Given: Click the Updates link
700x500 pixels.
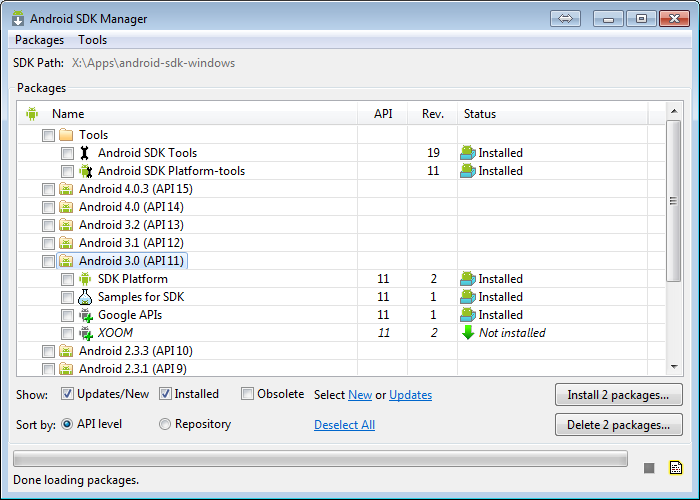Looking at the screenshot, I should coord(410,395).
